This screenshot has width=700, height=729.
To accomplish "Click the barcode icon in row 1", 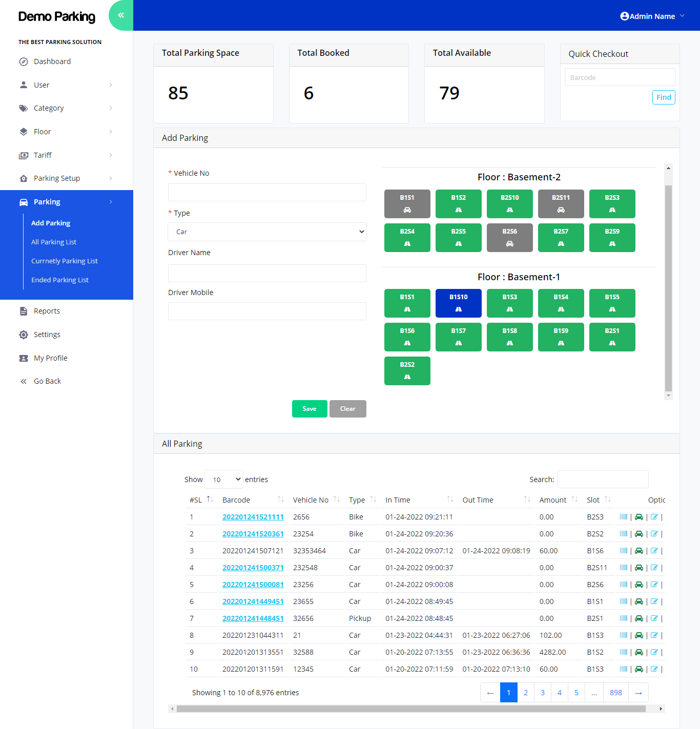I will click(623, 517).
